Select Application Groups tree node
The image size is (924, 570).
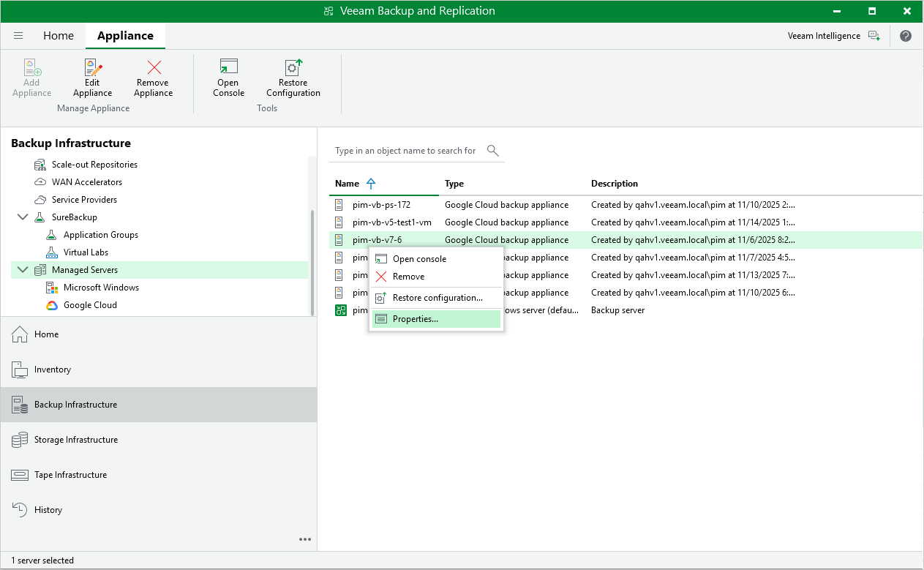click(x=100, y=235)
